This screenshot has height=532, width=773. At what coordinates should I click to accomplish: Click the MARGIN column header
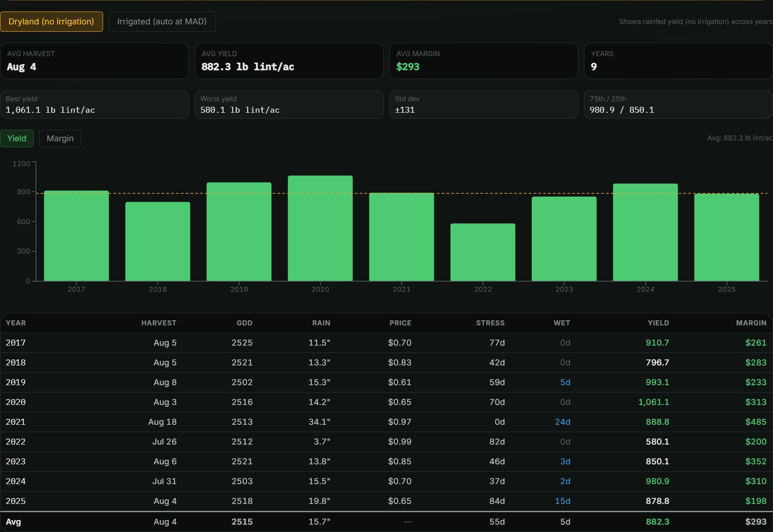pyautogui.click(x=751, y=323)
